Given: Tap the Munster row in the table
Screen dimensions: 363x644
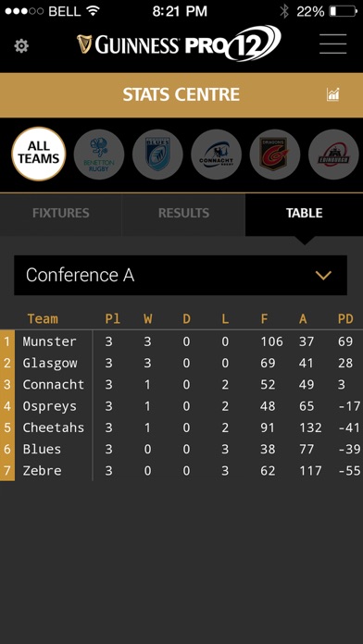Looking at the screenshot, I should tap(181, 341).
